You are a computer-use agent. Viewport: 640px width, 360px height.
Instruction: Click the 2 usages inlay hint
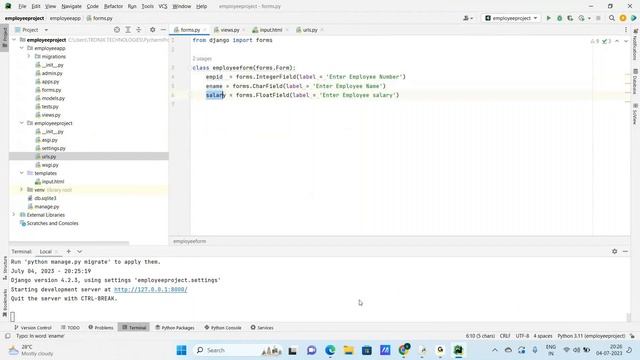click(x=202, y=59)
